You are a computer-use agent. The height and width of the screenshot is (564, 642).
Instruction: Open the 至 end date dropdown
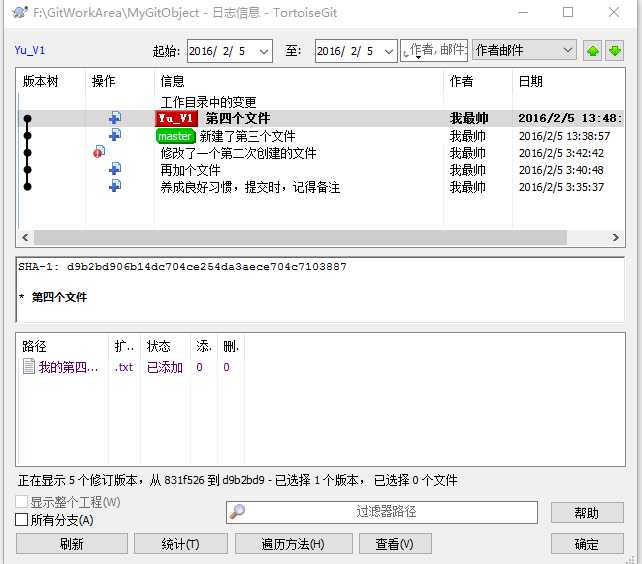(389, 51)
